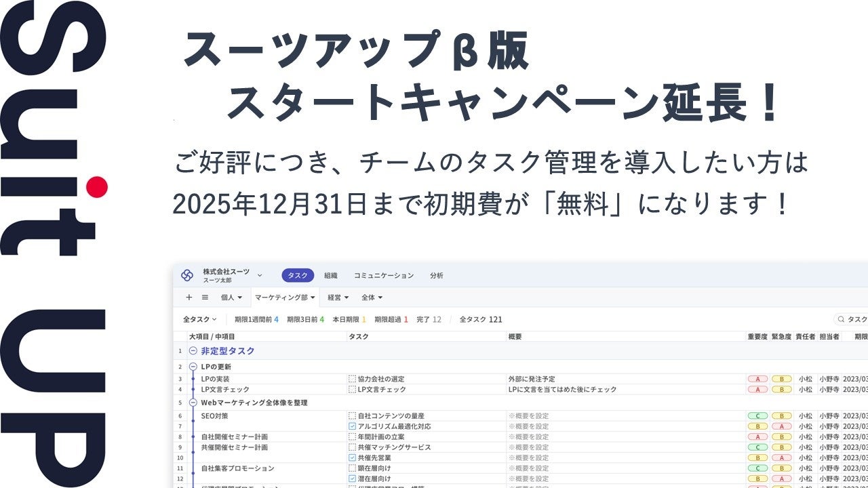The height and width of the screenshot is (488, 868).
Task: Click urgency badge A for アルゴリズム最適化対応
Action: (781, 426)
